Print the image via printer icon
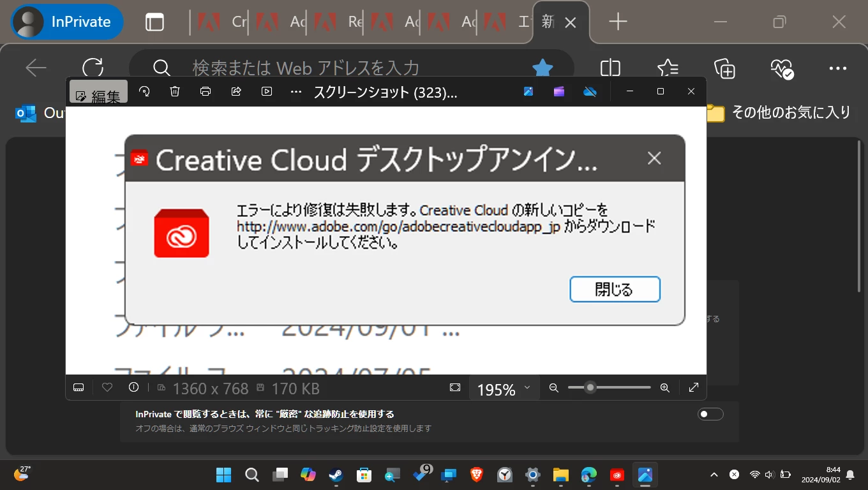This screenshot has height=490, width=868. tap(206, 92)
